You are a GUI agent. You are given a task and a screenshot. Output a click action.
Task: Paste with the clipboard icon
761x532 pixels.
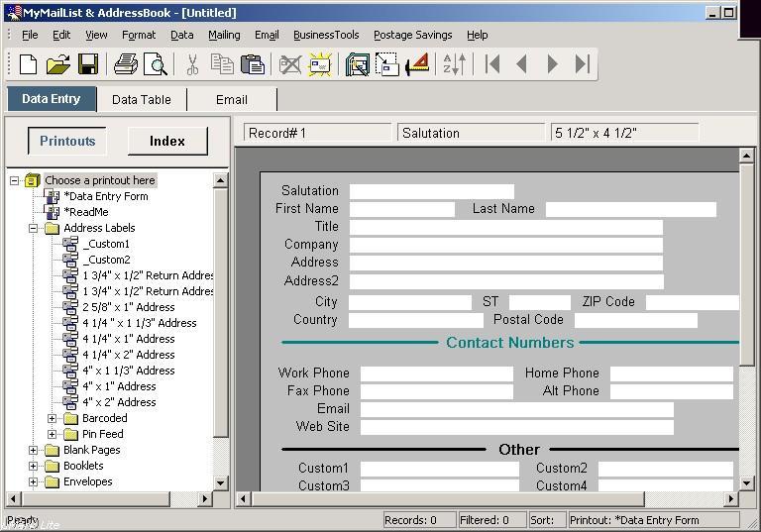coord(253,64)
